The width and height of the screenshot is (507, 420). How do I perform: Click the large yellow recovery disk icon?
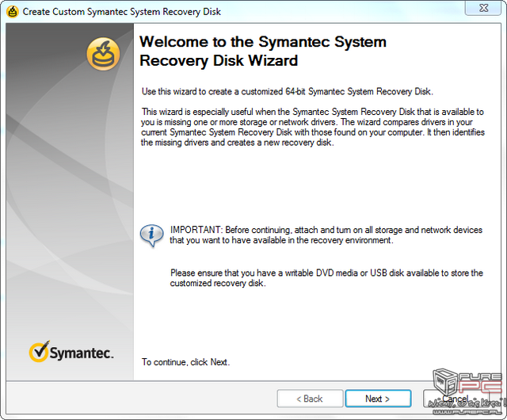(103, 54)
